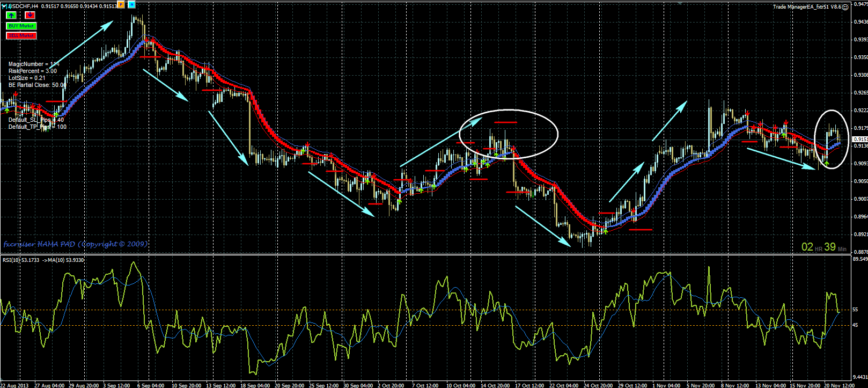The height and width of the screenshot is (388, 868).
Task: Click the orange P button
Action: (121, 5)
